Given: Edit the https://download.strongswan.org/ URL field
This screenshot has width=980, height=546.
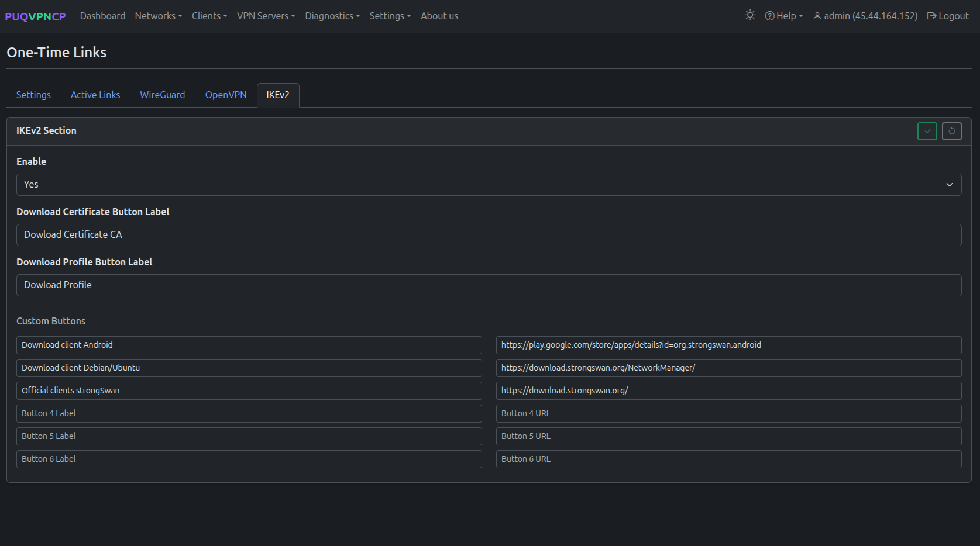Looking at the screenshot, I should click(x=729, y=391).
